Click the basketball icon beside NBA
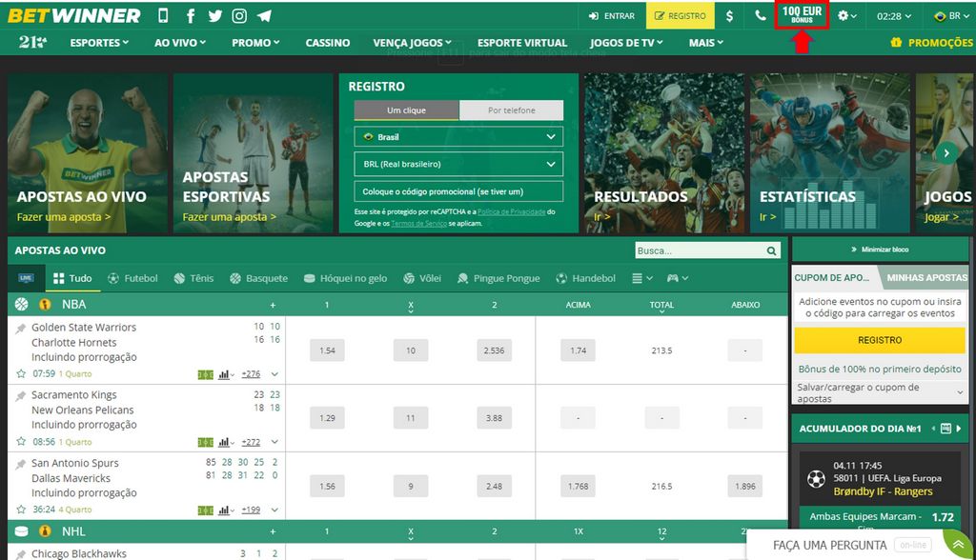 22,304
